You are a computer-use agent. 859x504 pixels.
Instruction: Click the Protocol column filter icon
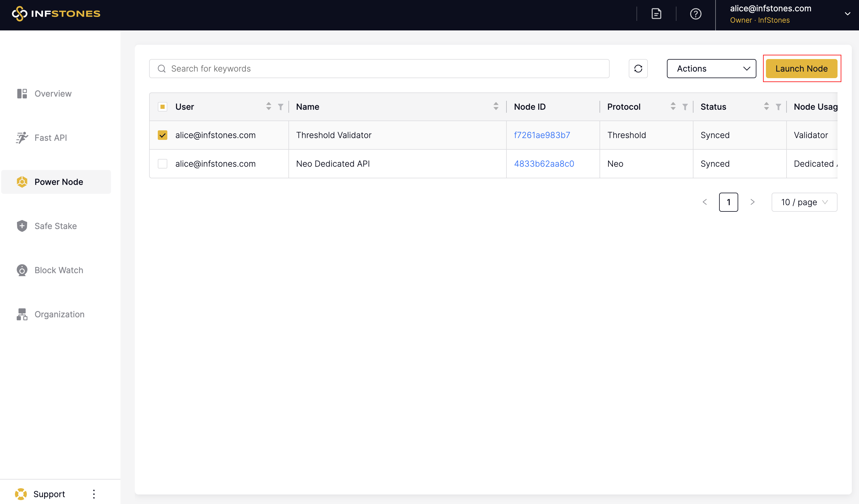click(x=685, y=107)
